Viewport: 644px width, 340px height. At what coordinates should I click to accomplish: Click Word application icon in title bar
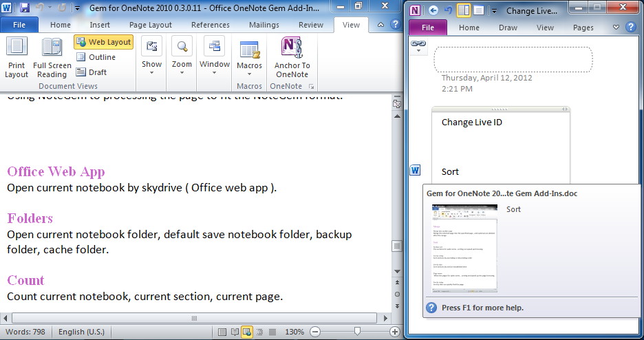[7, 8]
